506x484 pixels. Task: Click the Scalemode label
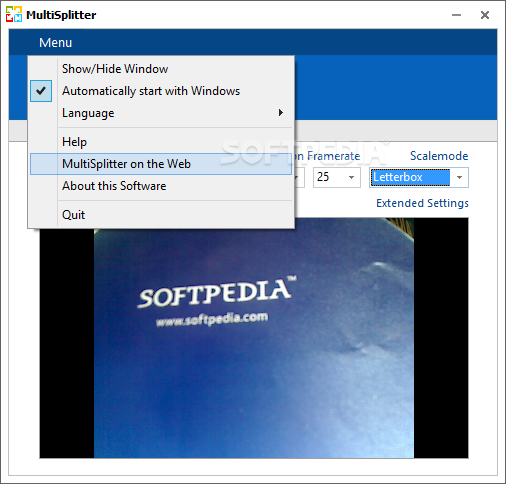point(439,156)
